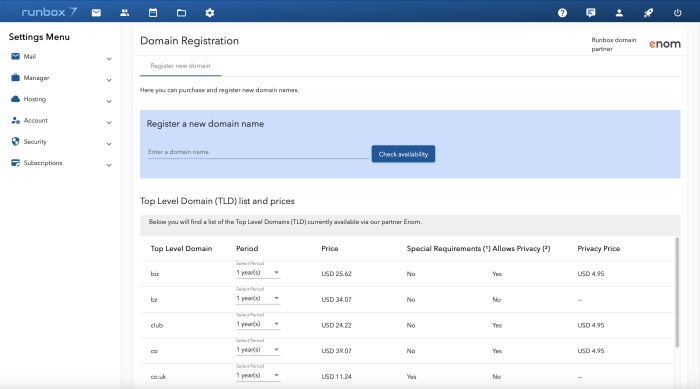Expand the Account settings chevron

pos(109,122)
